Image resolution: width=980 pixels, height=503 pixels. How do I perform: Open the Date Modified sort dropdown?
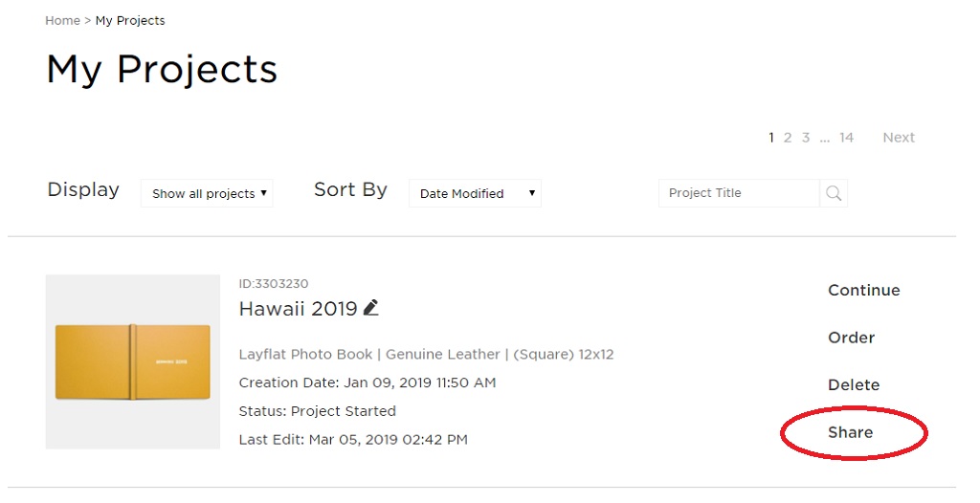coord(475,193)
